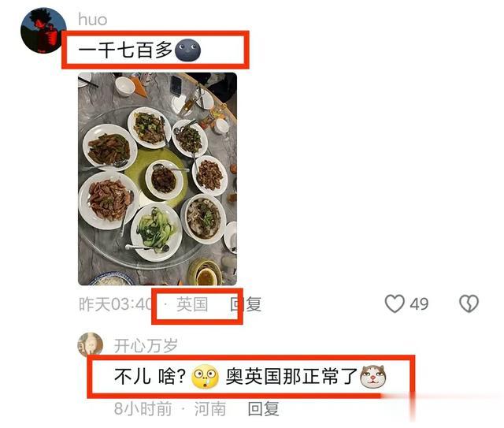This screenshot has height=428, width=504.
Task: Open the dinner table photo attachment
Action: point(157,179)
